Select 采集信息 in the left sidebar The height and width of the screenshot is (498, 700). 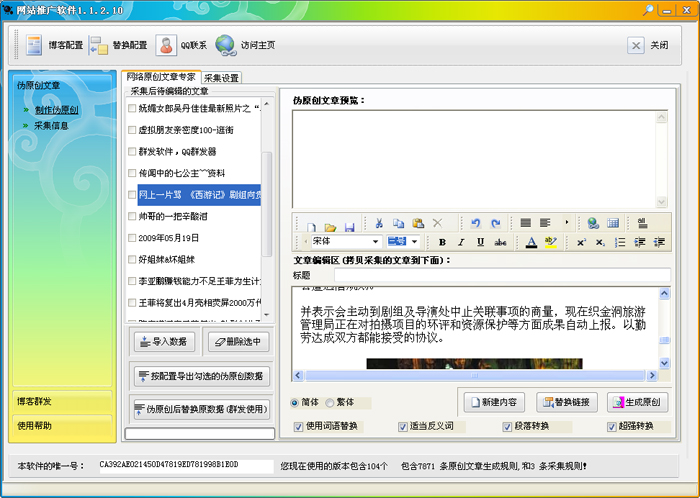click(51, 125)
